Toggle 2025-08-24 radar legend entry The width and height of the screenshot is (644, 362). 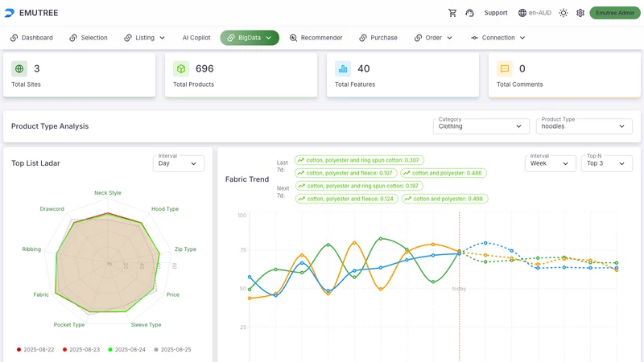pyautogui.click(x=126, y=350)
